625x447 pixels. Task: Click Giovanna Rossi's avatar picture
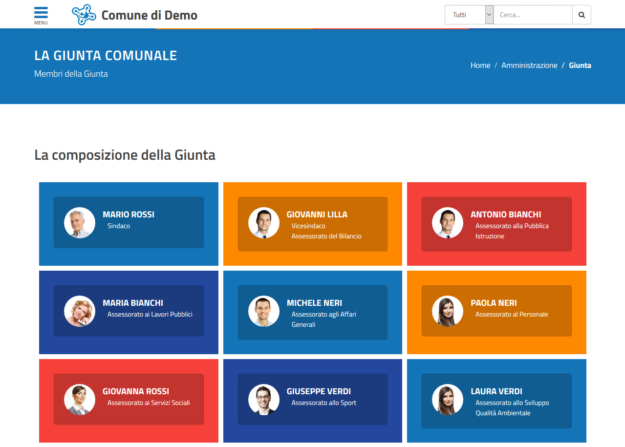80,399
